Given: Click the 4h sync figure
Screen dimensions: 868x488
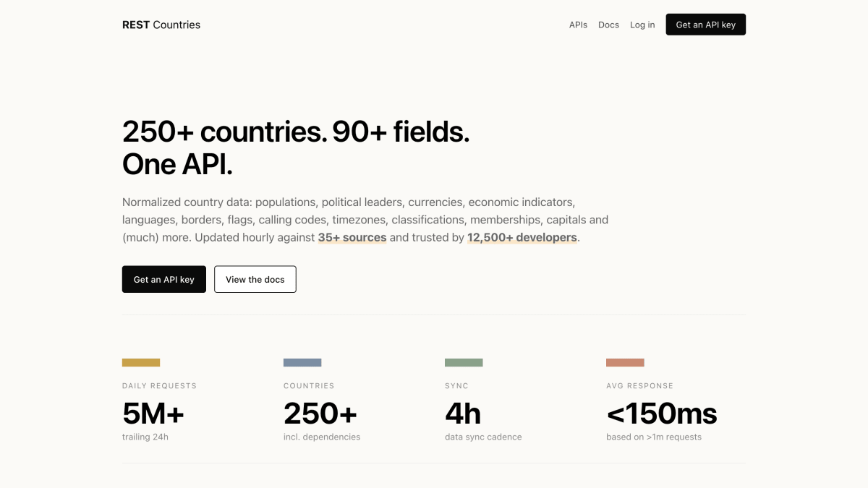Looking at the screenshot, I should (463, 414).
